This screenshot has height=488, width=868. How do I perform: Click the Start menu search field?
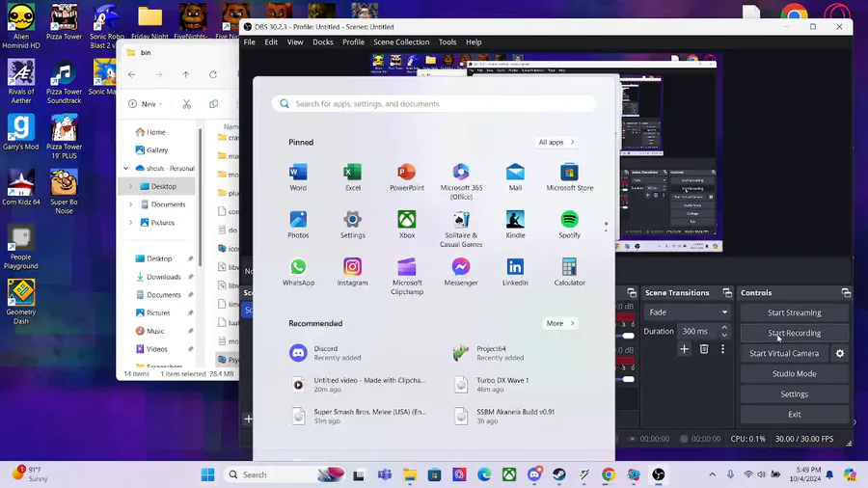434,104
